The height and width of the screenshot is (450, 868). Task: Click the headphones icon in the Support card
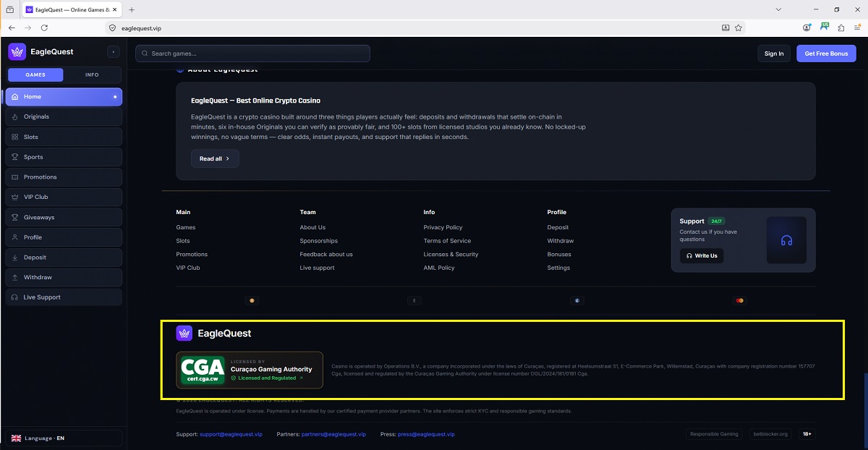(786, 240)
